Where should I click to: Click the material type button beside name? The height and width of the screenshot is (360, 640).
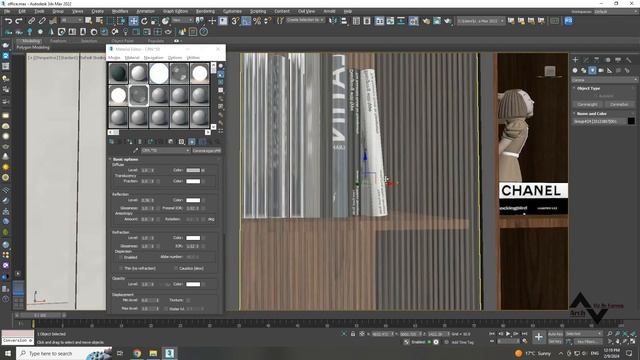(207, 151)
